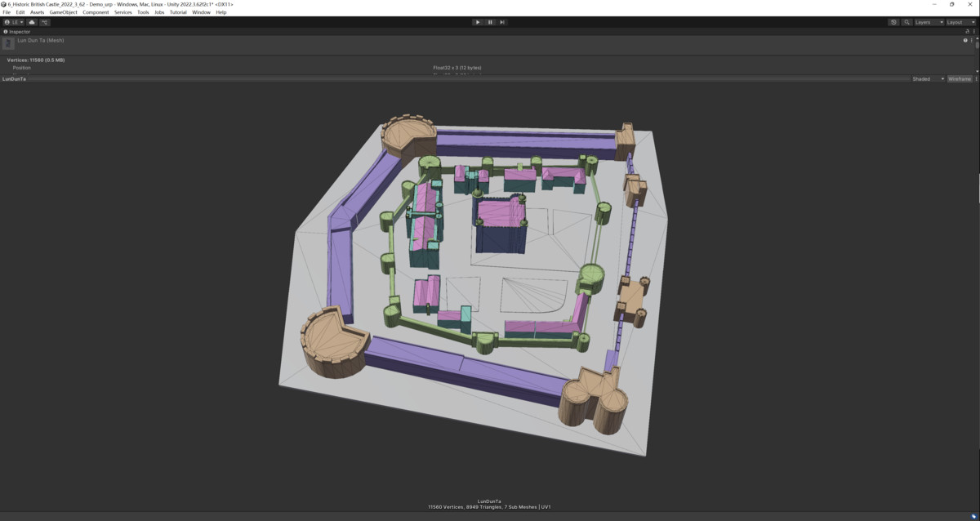
Task: Open the preview options kebab beside Wireframe
Action: [976, 78]
